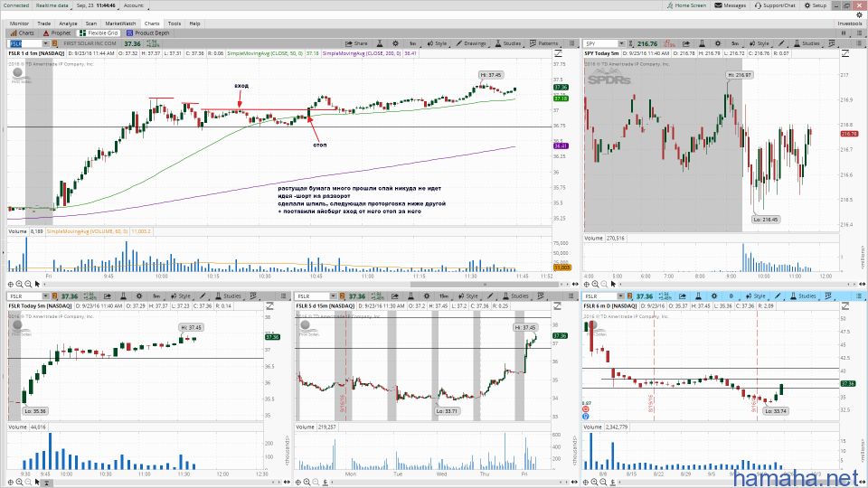Image resolution: width=868 pixels, height=488 pixels.
Task: Open Drawings tools in FSLR 1m chart
Action: [x=471, y=43]
